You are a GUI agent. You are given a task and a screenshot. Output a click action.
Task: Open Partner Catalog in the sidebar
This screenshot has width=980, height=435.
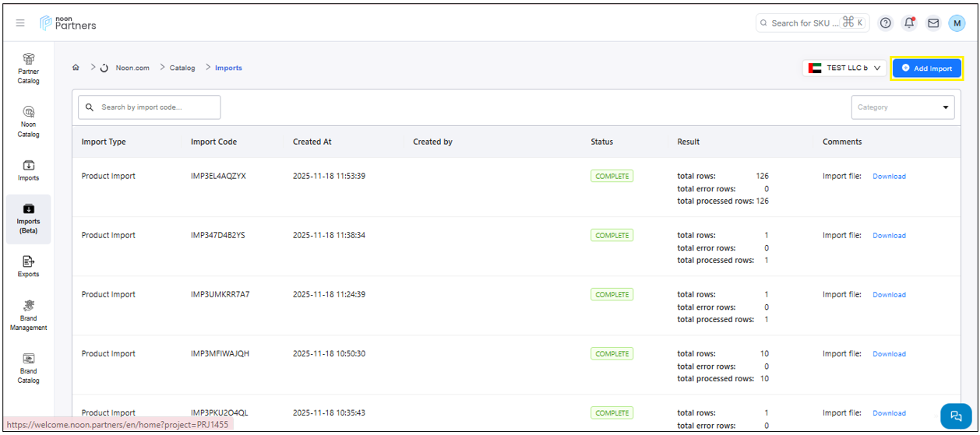[x=29, y=68]
